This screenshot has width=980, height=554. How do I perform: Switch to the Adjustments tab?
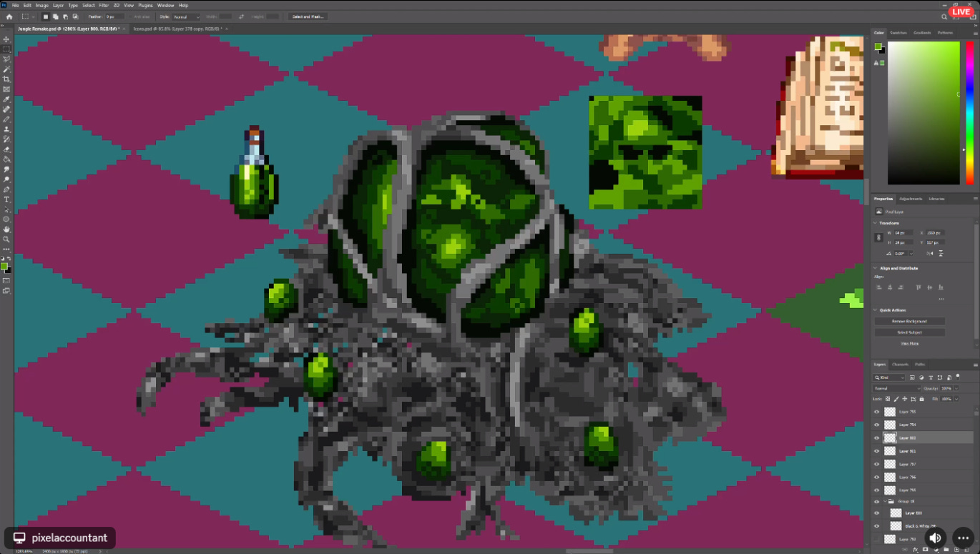911,199
